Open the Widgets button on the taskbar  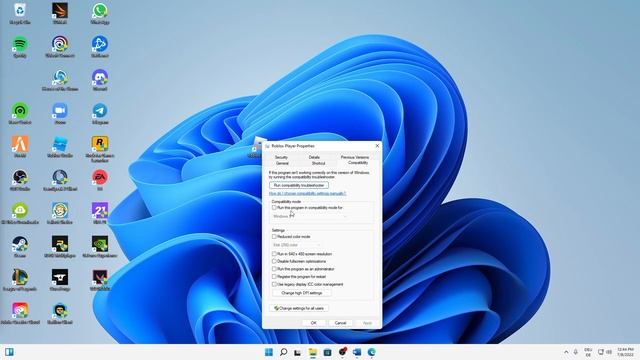click(x=9, y=352)
